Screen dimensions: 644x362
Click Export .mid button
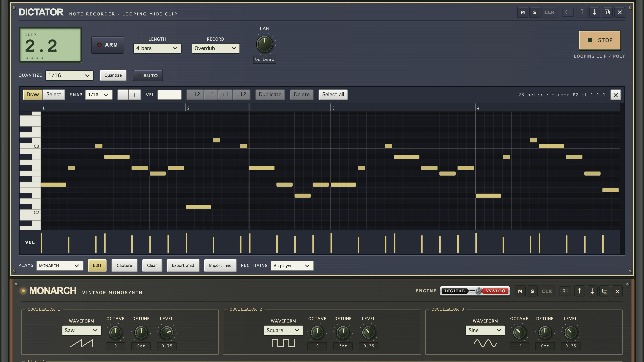click(x=183, y=265)
